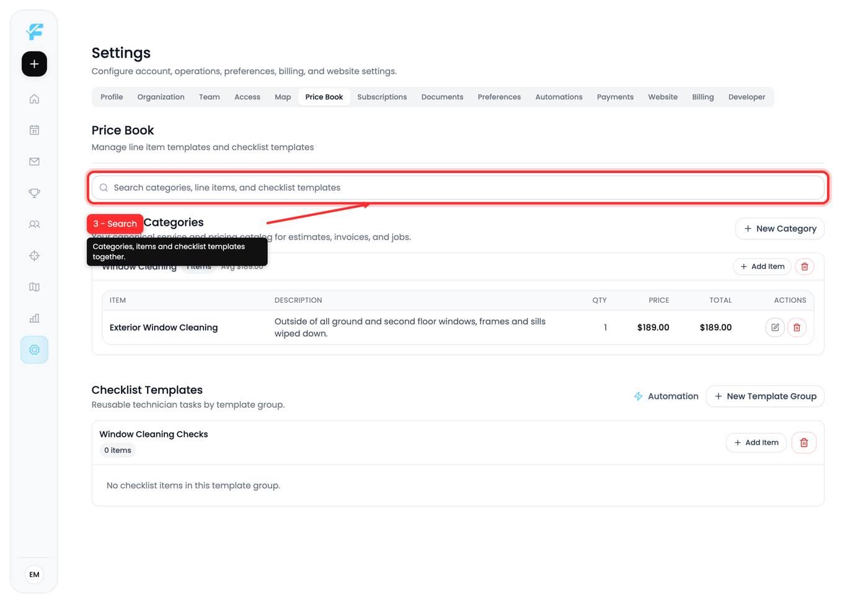Open the bar chart reports icon
Viewport: 868px width, 603px height.
(x=34, y=318)
